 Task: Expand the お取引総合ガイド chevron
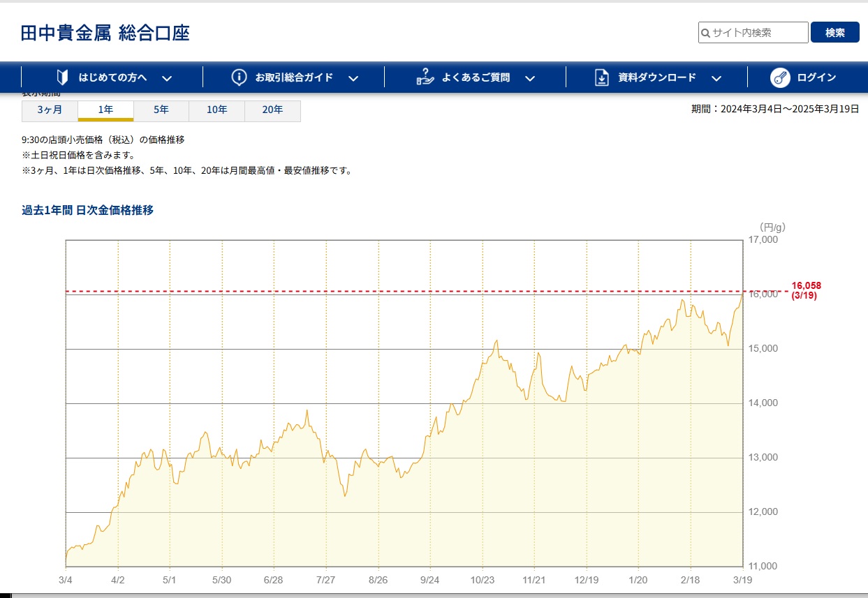coord(353,78)
